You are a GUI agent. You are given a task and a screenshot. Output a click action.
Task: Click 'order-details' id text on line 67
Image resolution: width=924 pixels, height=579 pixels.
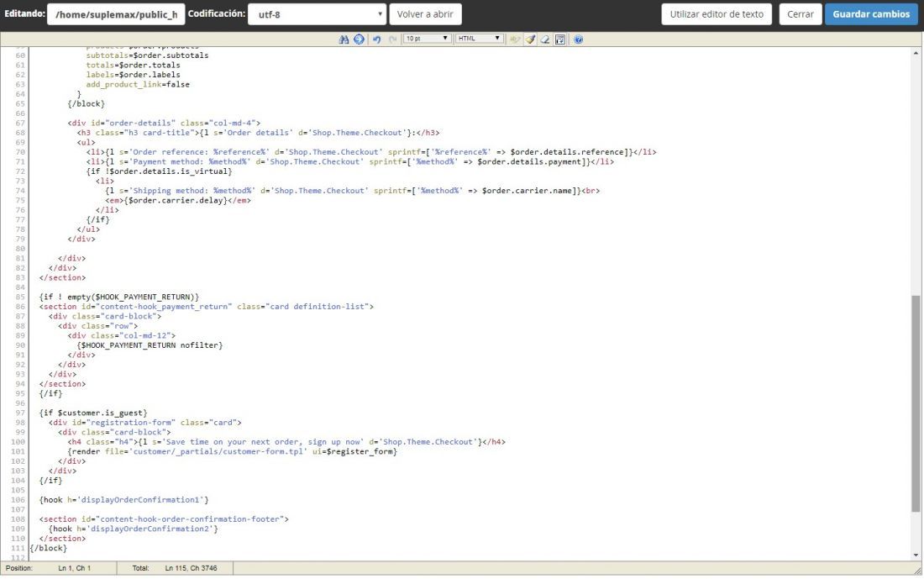click(x=140, y=123)
